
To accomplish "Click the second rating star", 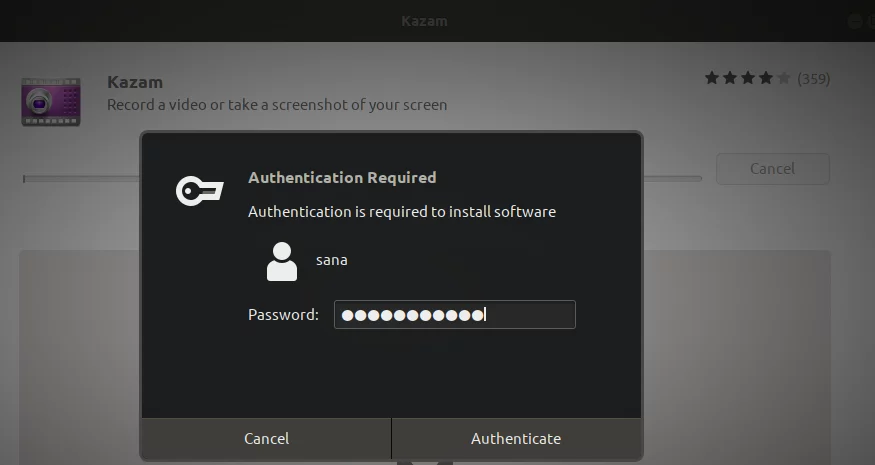I will (730, 78).
